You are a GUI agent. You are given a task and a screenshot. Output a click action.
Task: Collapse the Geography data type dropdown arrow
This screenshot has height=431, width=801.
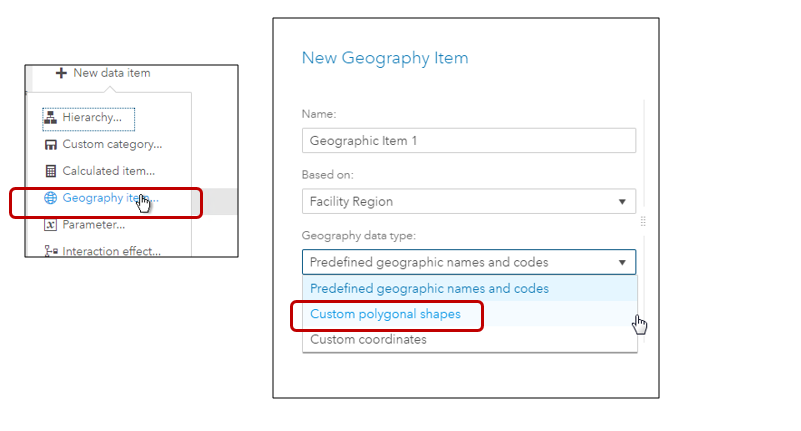click(x=622, y=262)
